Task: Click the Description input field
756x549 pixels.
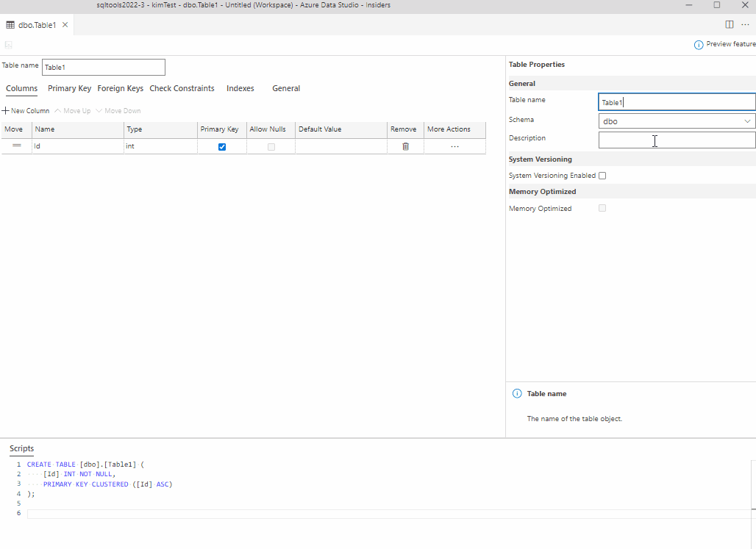Action: (676, 139)
